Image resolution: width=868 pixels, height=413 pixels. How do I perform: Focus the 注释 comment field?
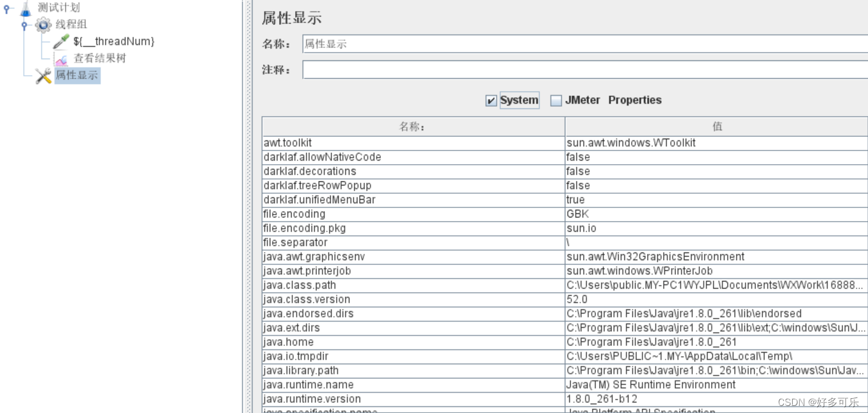coord(585,70)
